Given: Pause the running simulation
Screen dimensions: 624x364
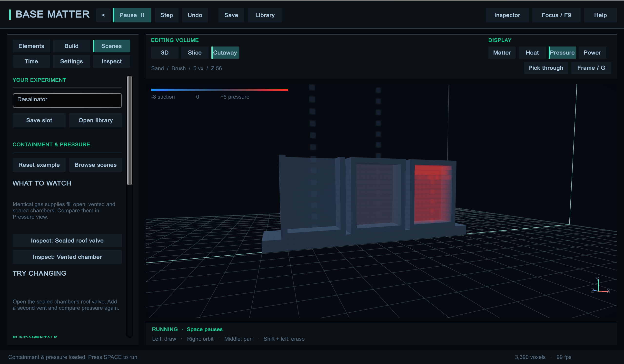Looking at the screenshot, I should [x=132, y=15].
